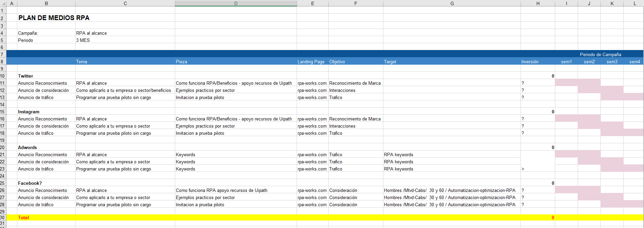Click the Facebook? section heading cell
This screenshot has width=644, height=228.
pyautogui.click(x=46, y=183)
